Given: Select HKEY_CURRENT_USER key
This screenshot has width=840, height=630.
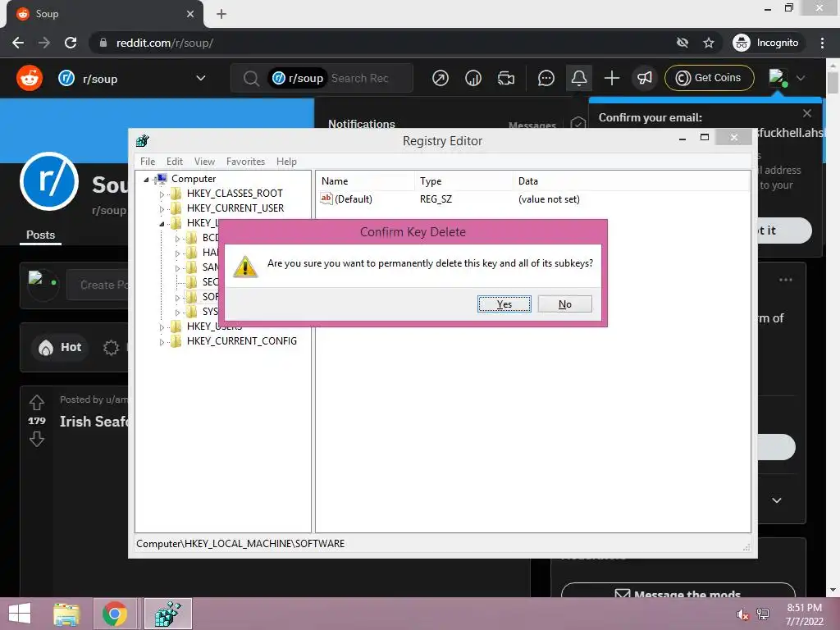Looking at the screenshot, I should tap(235, 208).
